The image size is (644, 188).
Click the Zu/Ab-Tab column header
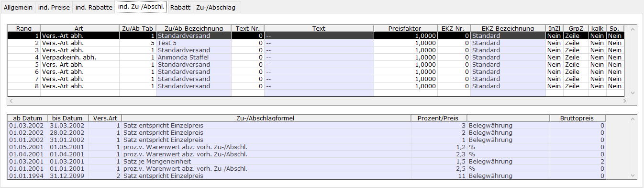(x=137, y=29)
